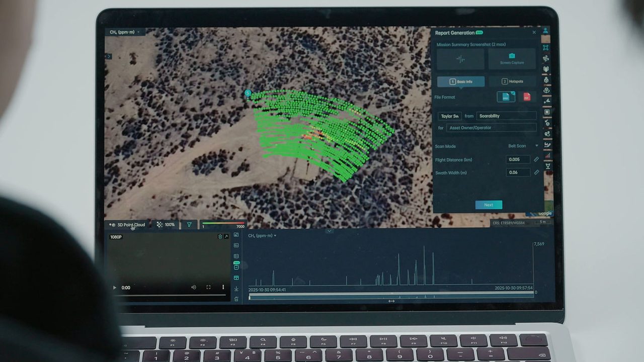Enter video fullscreen mode

coord(208,287)
